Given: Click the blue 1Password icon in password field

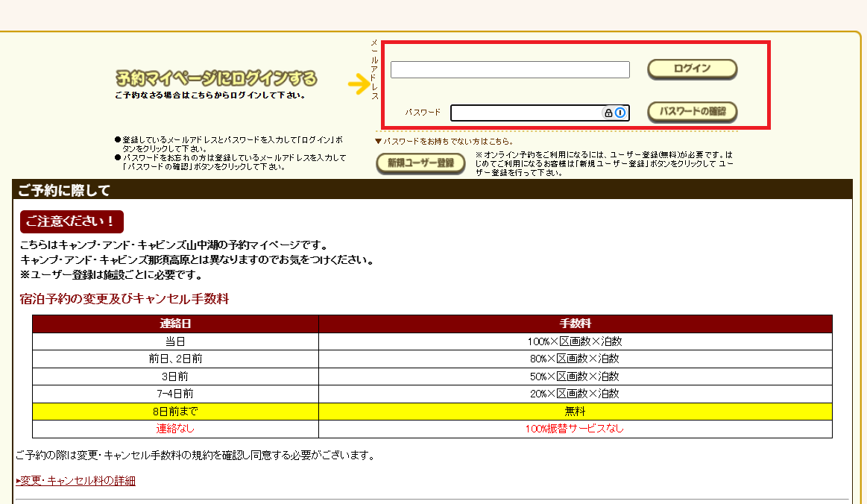Looking at the screenshot, I should pyautogui.click(x=620, y=113).
